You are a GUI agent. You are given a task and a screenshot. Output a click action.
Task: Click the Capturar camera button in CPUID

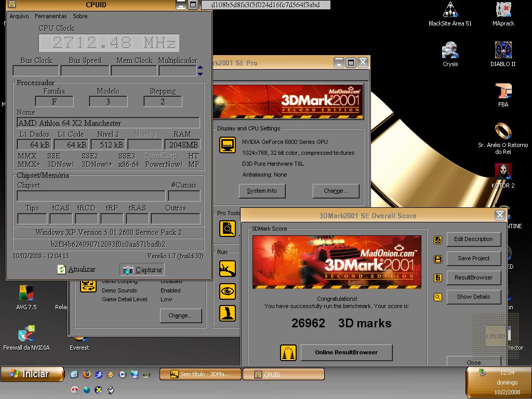click(x=142, y=270)
